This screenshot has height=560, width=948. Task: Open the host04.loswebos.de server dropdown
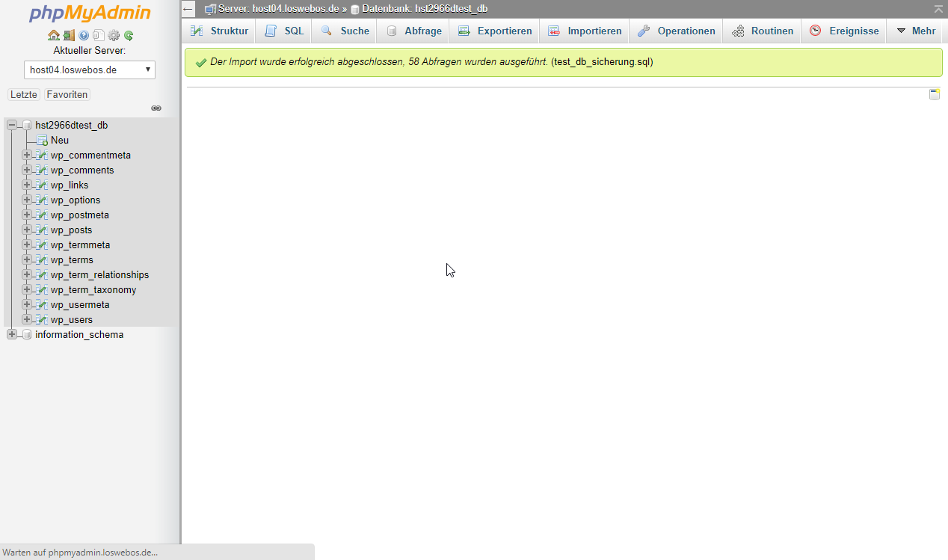click(90, 70)
